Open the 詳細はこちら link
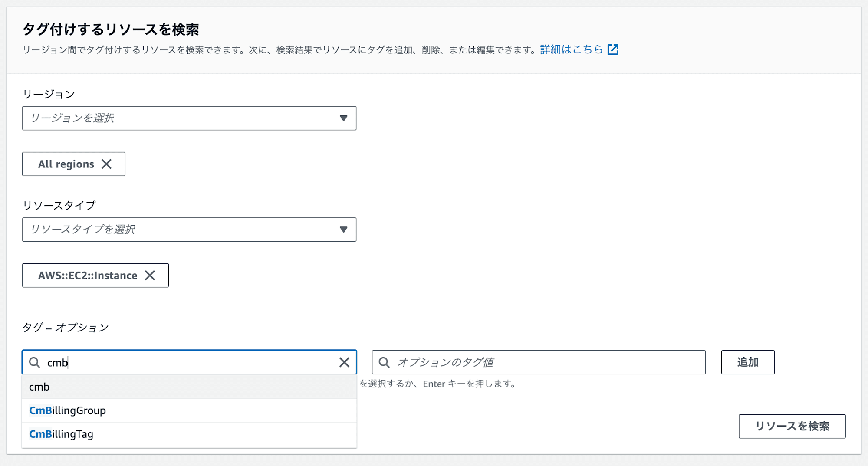This screenshot has height=466, width=868. (572, 49)
